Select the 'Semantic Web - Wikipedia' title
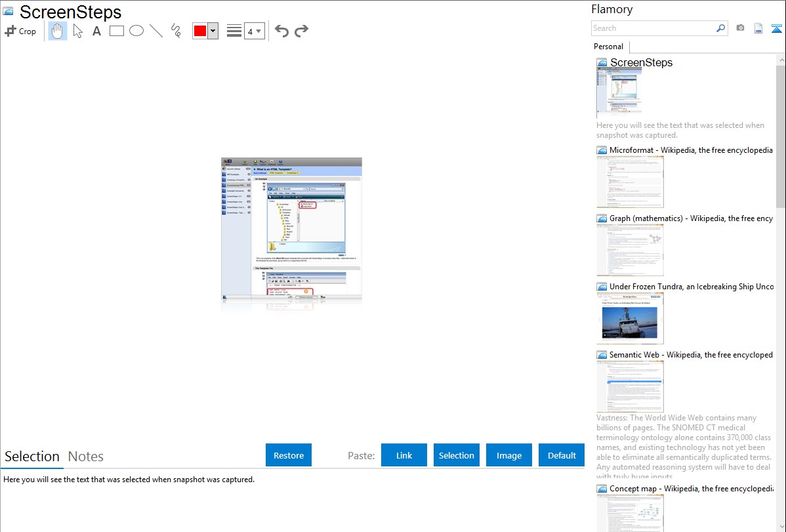Screen dimensions: 786x532 [692, 355]
